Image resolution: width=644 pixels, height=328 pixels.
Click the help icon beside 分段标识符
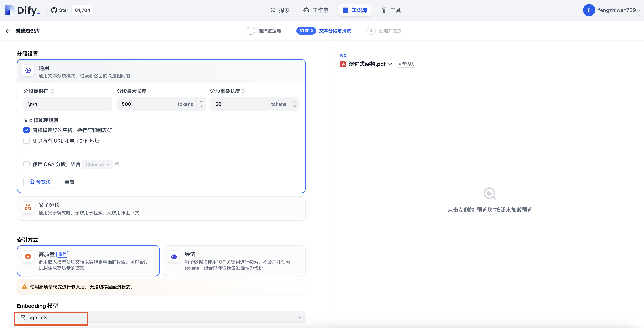52,91
